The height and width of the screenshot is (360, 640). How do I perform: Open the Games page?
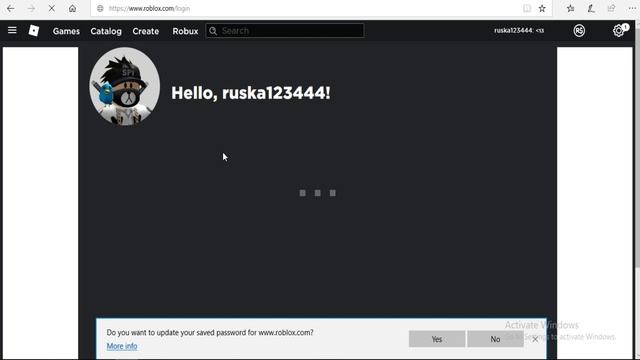pos(66,31)
